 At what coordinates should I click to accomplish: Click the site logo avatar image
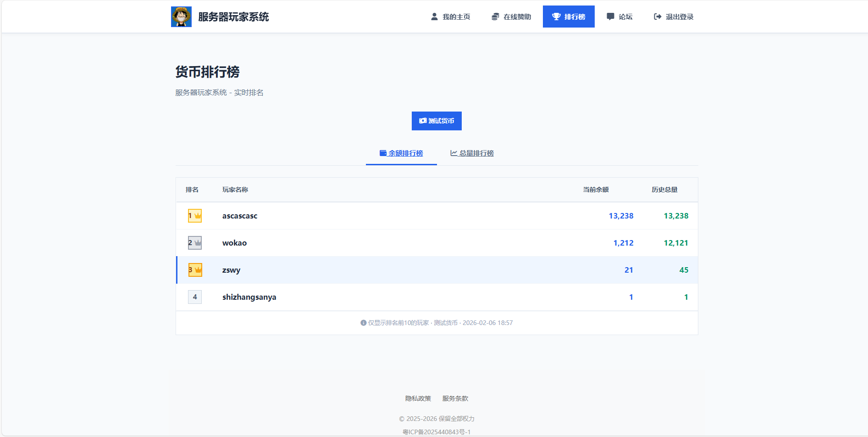[x=181, y=16]
